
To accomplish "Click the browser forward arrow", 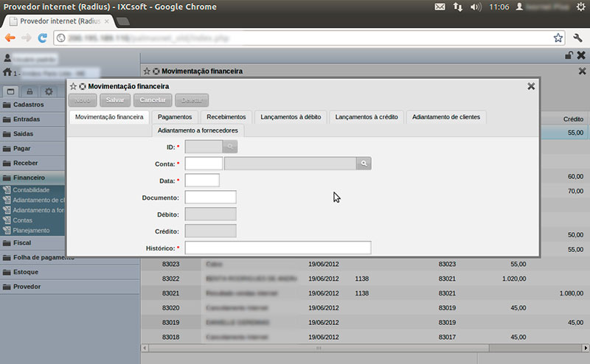I will (x=27, y=38).
